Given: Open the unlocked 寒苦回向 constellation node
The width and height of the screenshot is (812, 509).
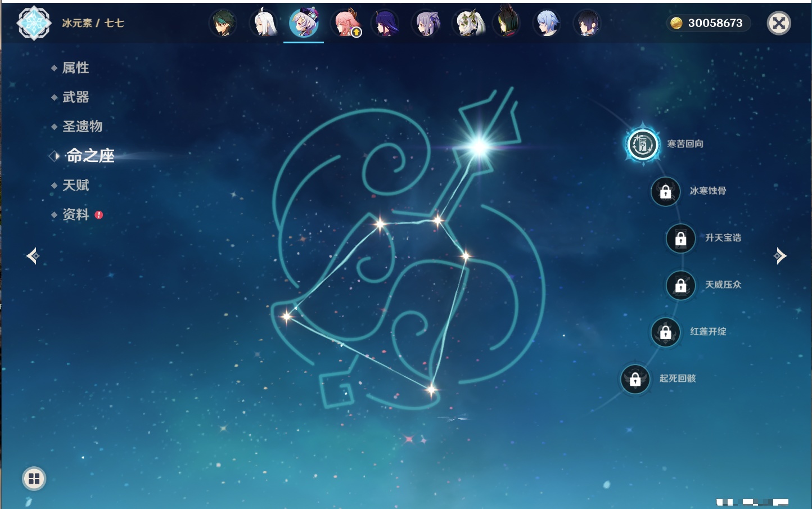Looking at the screenshot, I should tap(643, 145).
